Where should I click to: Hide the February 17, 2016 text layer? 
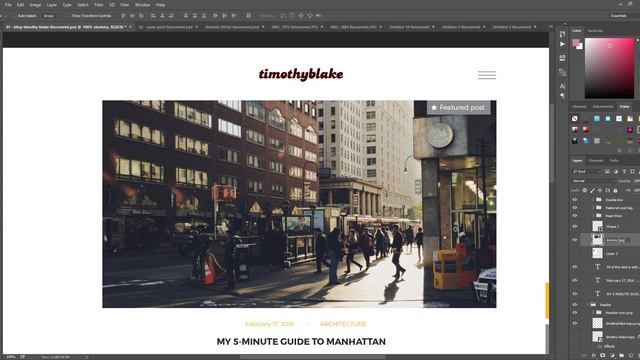(575, 280)
